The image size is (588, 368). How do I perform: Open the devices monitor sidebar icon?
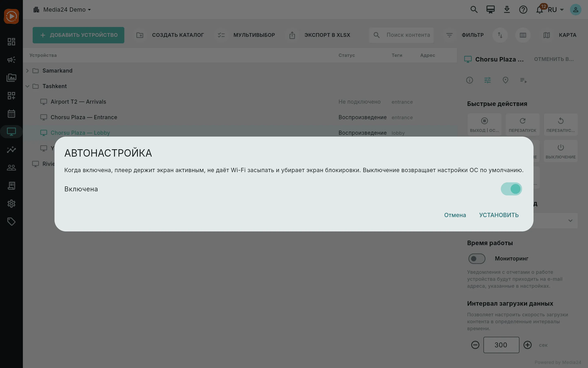coord(11,132)
